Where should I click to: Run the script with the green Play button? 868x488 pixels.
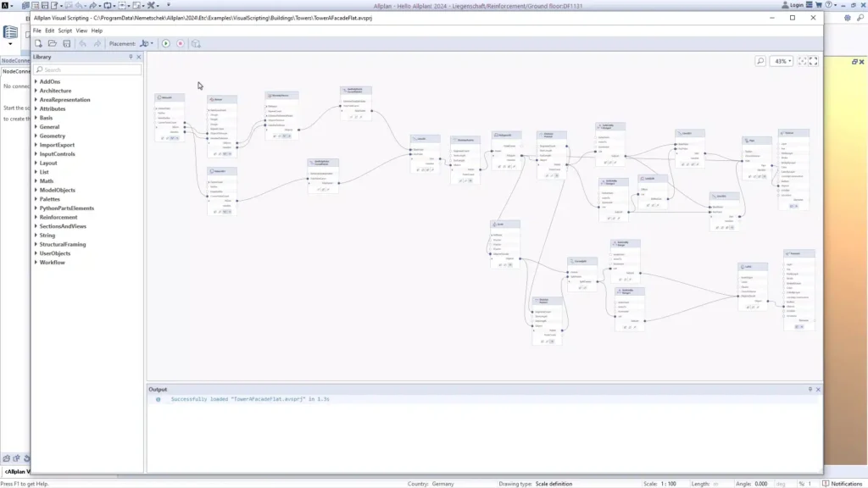click(165, 44)
